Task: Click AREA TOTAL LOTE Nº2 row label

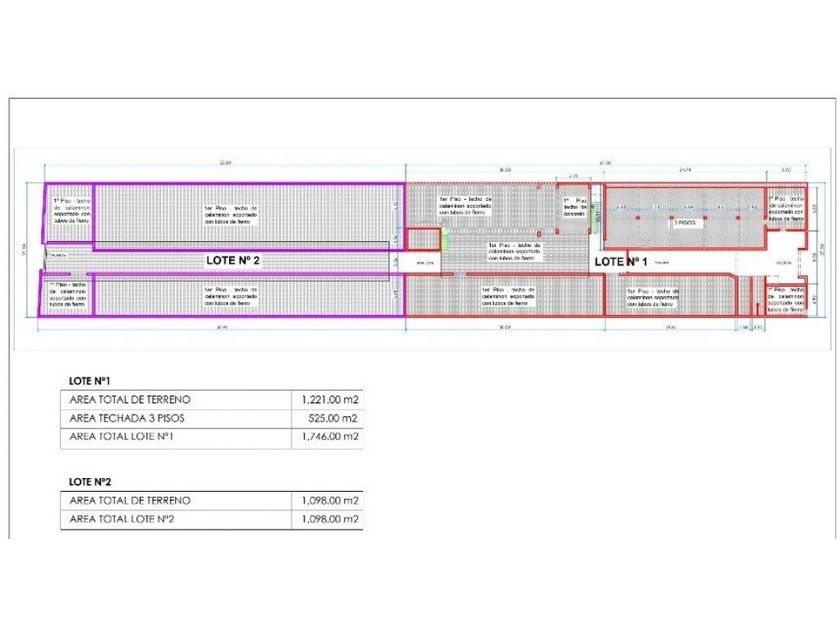Action: pos(122,519)
